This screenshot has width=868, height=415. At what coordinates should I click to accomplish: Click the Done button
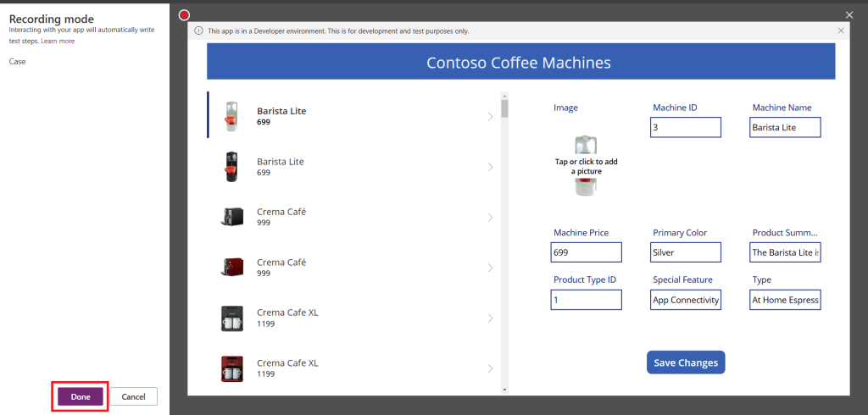[81, 396]
